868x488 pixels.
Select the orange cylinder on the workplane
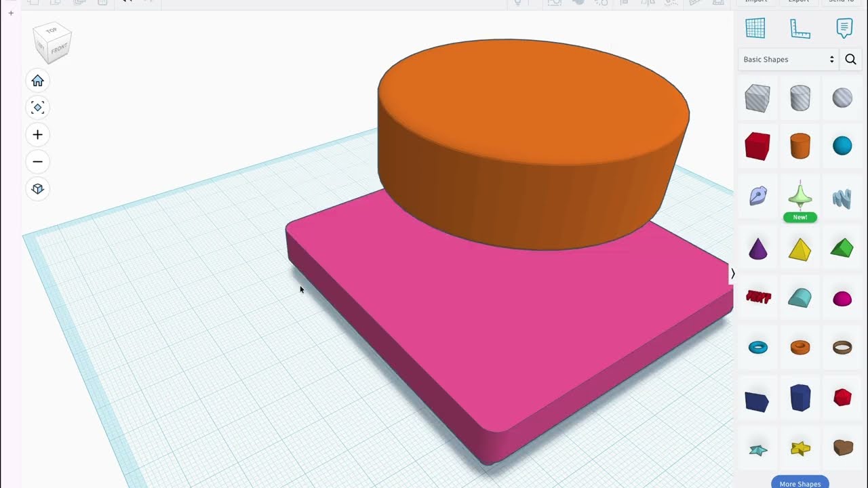pos(533,146)
